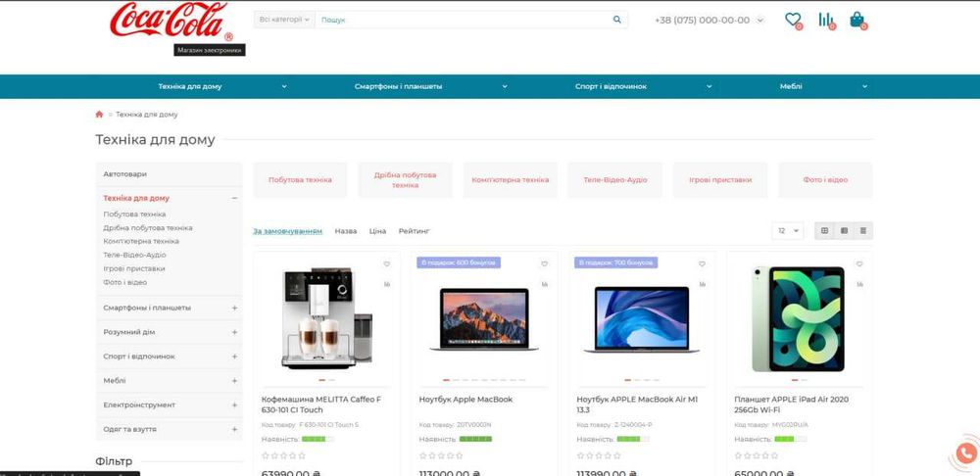Viewport: 980px width, 476px height.
Task: Open the shopping cart bag icon
Action: point(857,20)
